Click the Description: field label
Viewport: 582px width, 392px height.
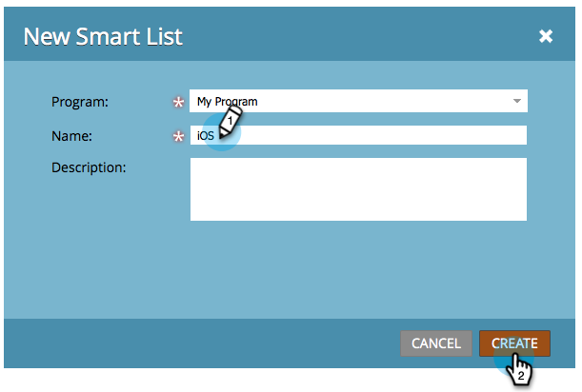pyautogui.click(x=89, y=167)
